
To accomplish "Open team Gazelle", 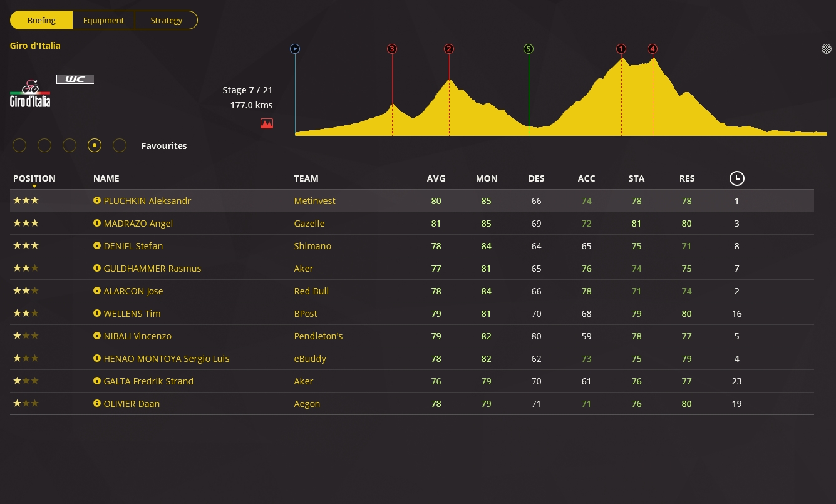I will [x=309, y=224].
